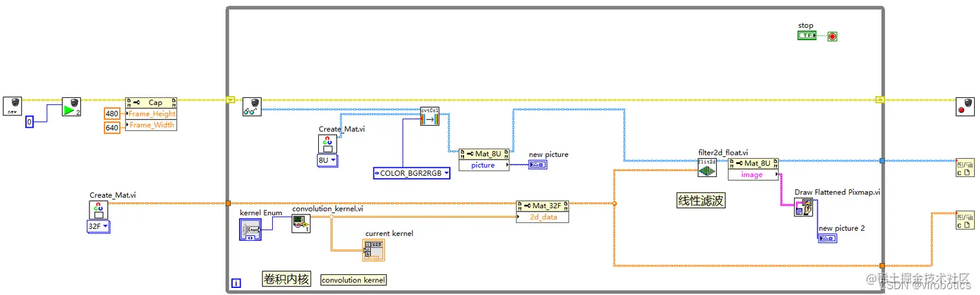Viewport: 980px width, 295px height.
Task: Click the filter2d_float.vi label text
Action: tap(723, 153)
